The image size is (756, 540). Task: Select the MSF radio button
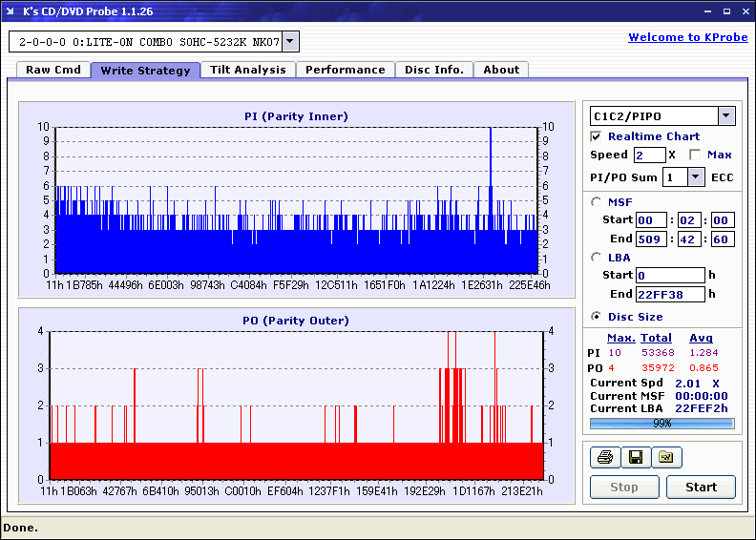tap(597, 201)
